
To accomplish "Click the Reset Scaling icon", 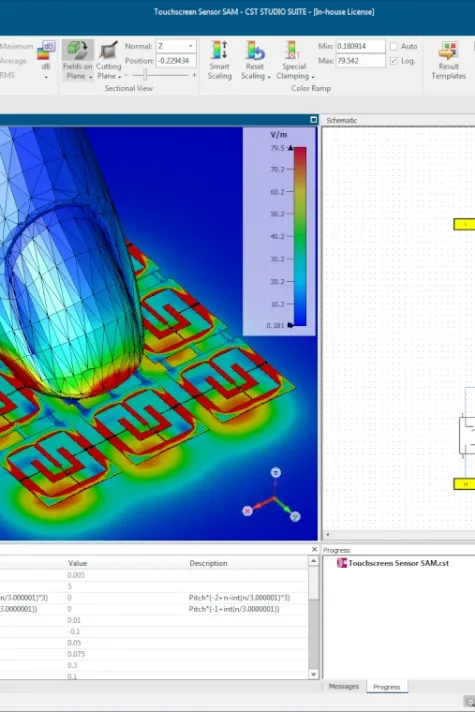I will coord(254,50).
